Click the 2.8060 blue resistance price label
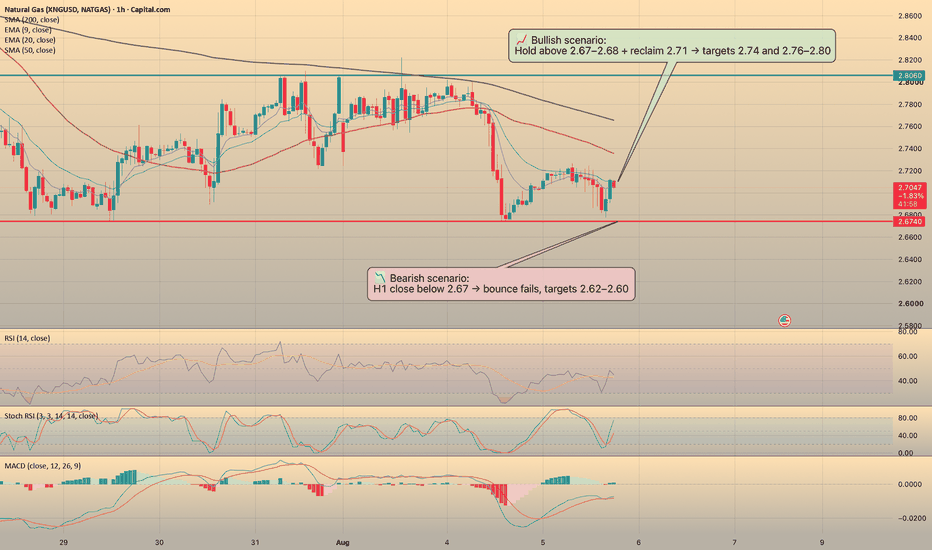 point(909,76)
